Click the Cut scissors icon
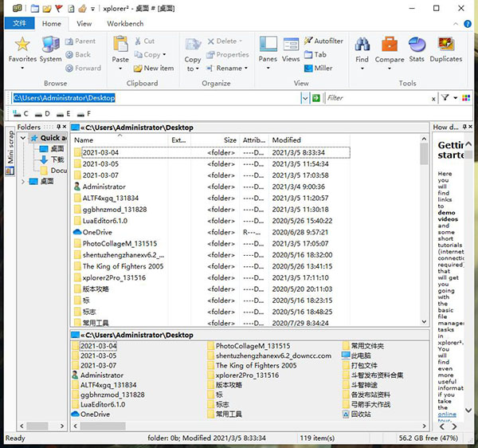 click(x=144, y=41)
